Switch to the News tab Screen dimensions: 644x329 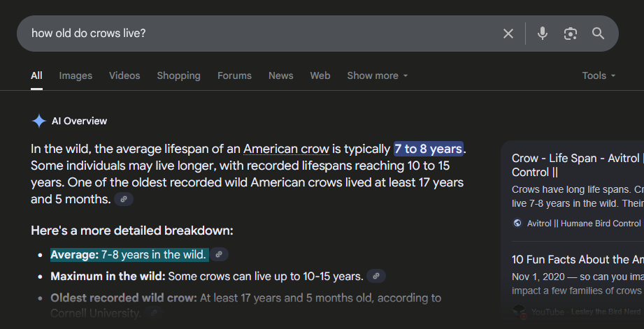point(281,76)
